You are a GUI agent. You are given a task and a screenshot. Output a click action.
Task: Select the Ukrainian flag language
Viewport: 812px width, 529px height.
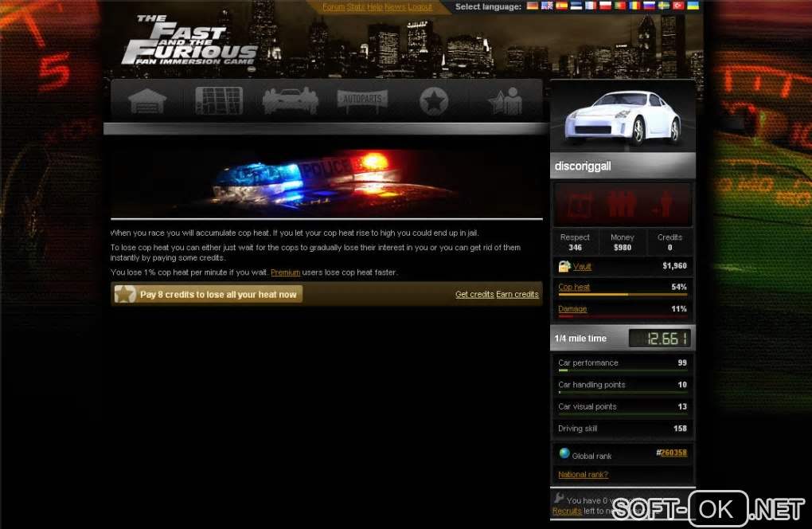pyautogui.click(x=693, y=6)
